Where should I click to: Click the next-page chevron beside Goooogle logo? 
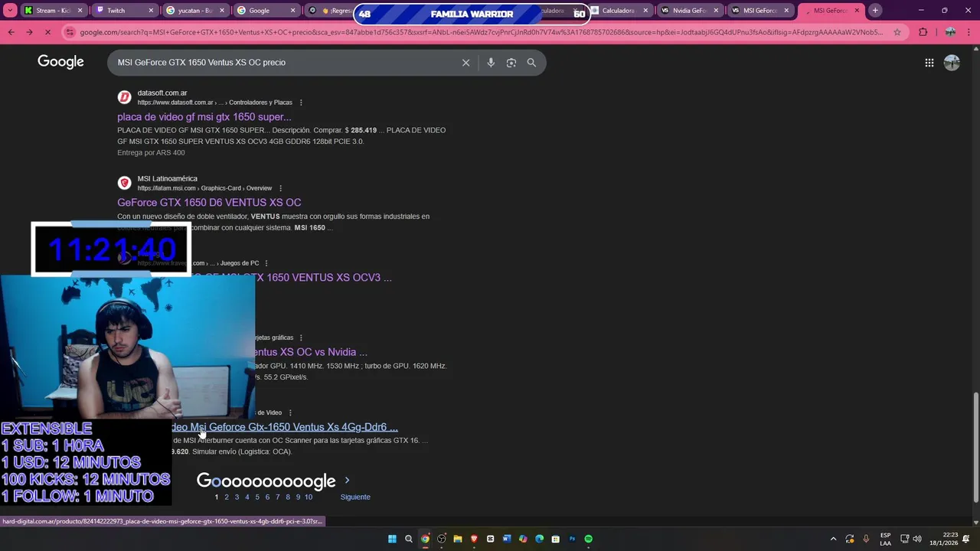pyautogui.click(x=347, y=481)
